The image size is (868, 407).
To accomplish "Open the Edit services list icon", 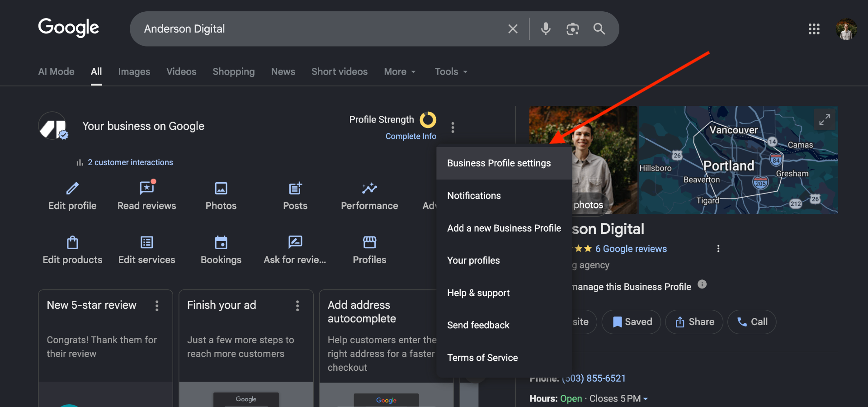I will point(147,242).
